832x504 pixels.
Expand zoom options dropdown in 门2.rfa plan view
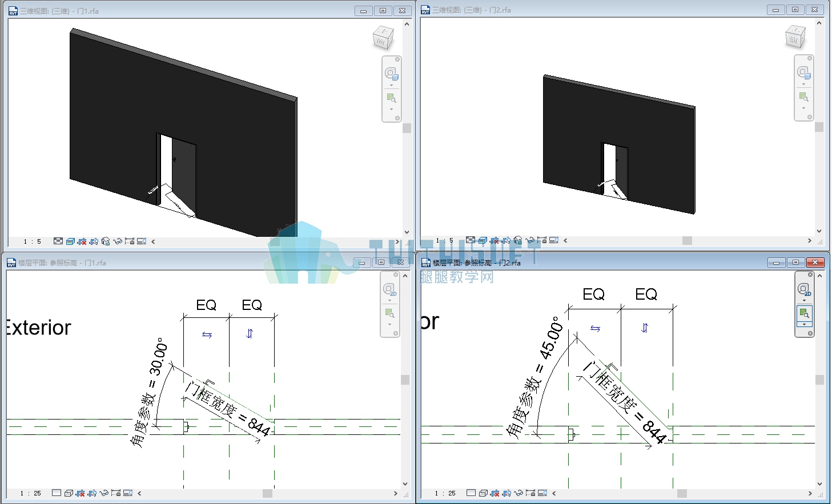coord(804,324)
